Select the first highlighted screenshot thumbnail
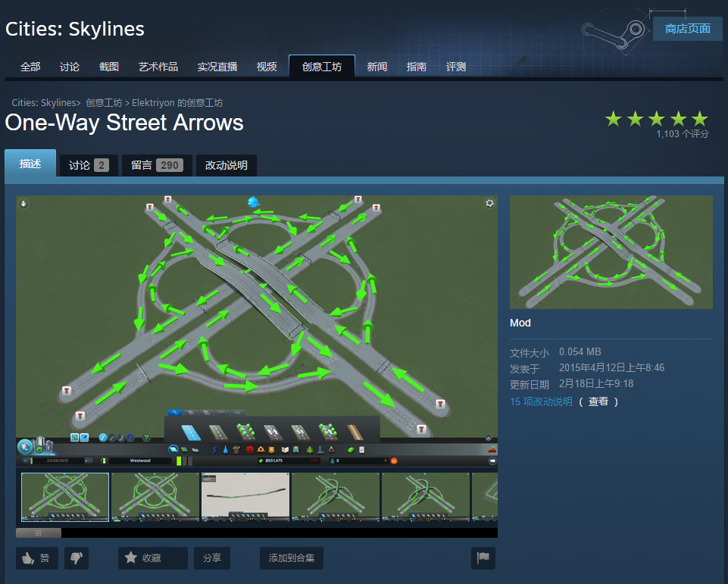Image resolution: width=728 pixels, height=584 pixels. [65, 497]
